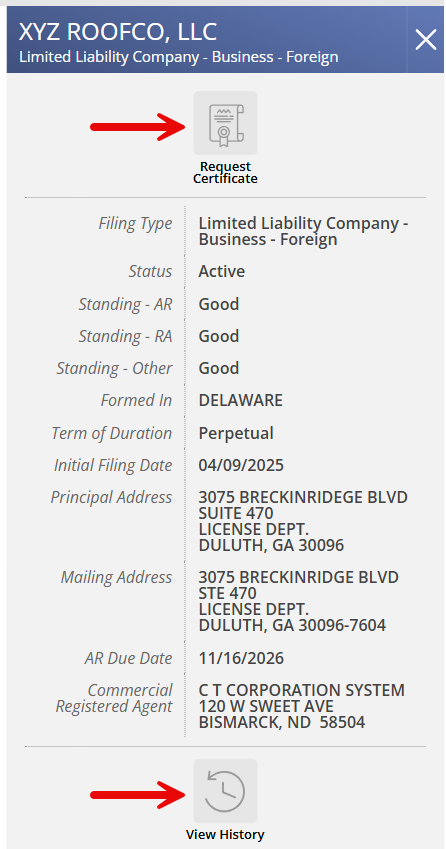Click the Request Certificate scroll icon
Viewport: 446px width, 849px height.
tap(225, 123)
